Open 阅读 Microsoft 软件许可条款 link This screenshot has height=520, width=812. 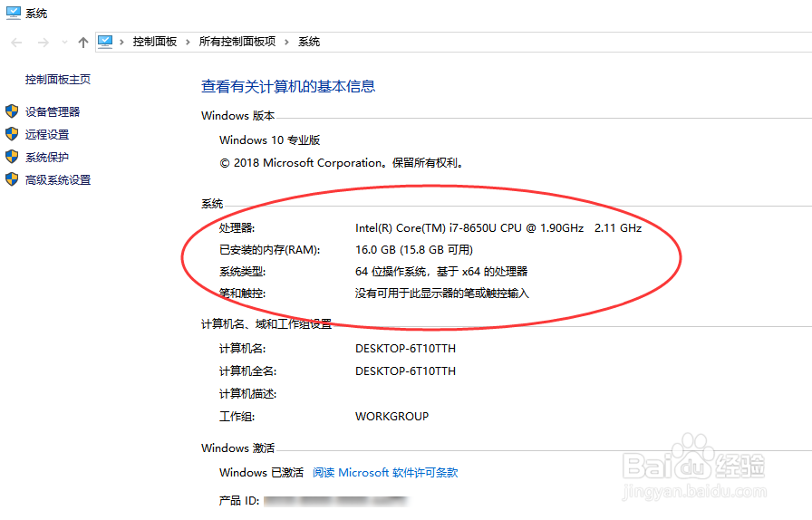pos(385,473)
